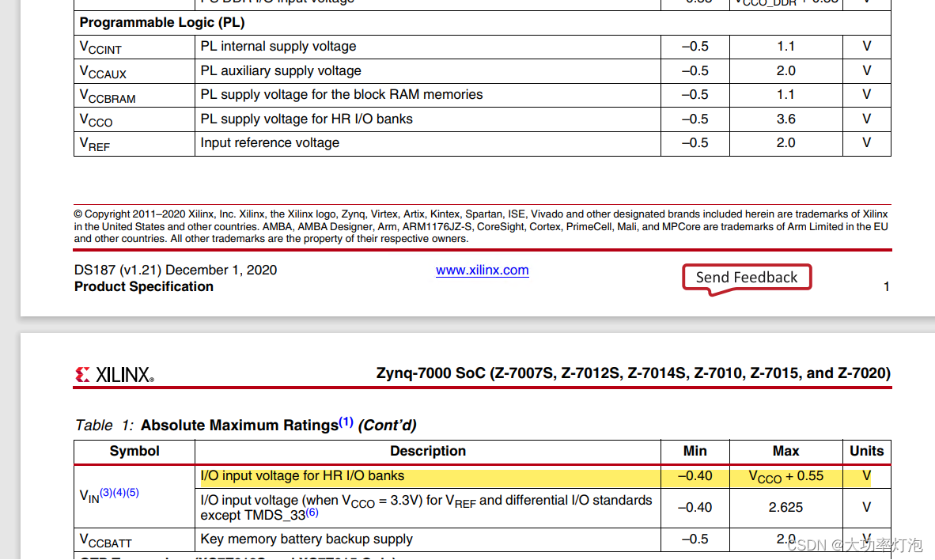The height and width of the screenshot is (560, 935).
Task: Click the –0.40 min value in 2.625 row
Action: pos(695,508)
